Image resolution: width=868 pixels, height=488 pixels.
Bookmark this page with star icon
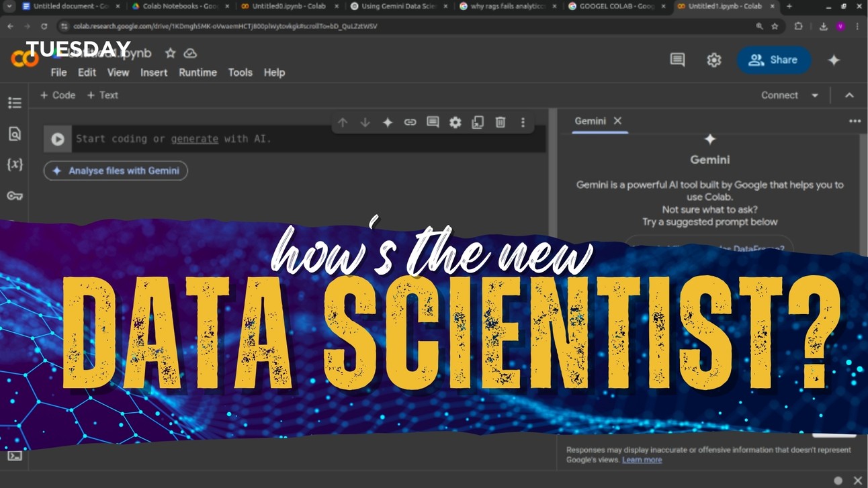click(775, 26)
